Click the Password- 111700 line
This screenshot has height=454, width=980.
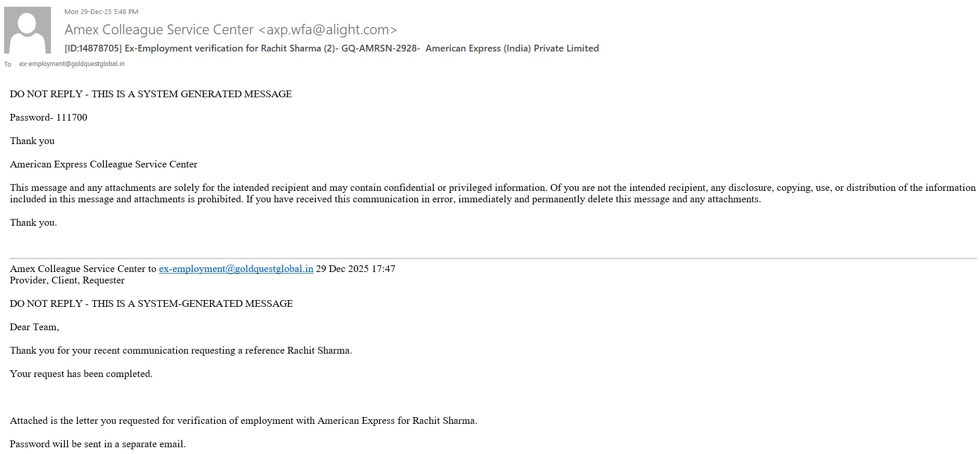(x=48, y=118)
